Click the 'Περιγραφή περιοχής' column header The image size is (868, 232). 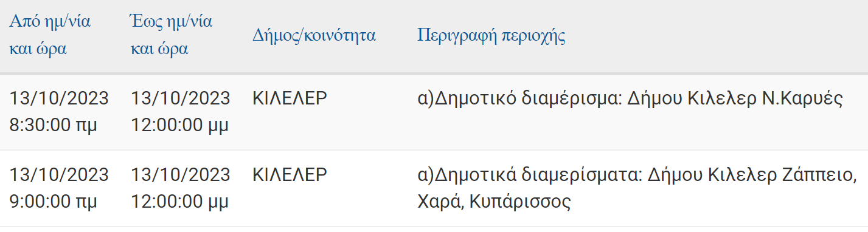[491, 35]
